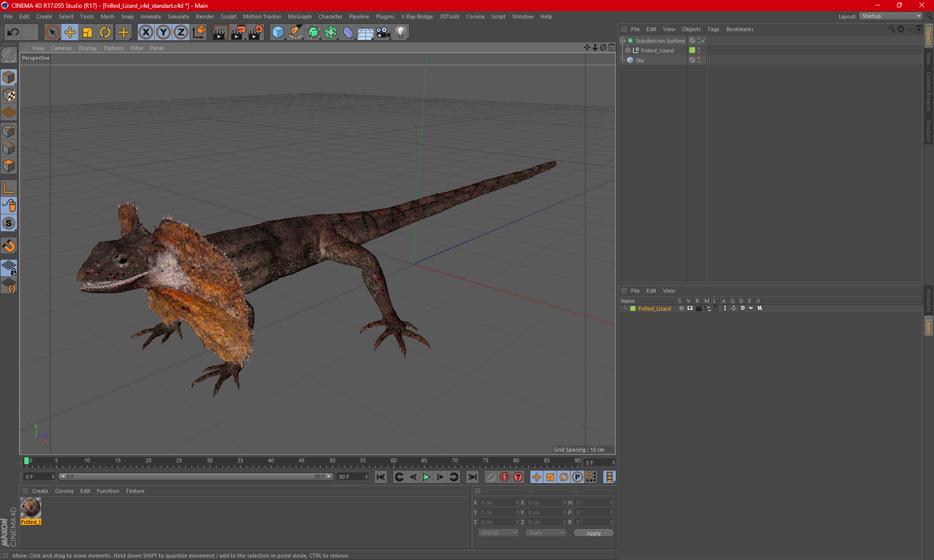Switch coordinate system icon
This screenshot has width=934, height=560.
[198, 33]
